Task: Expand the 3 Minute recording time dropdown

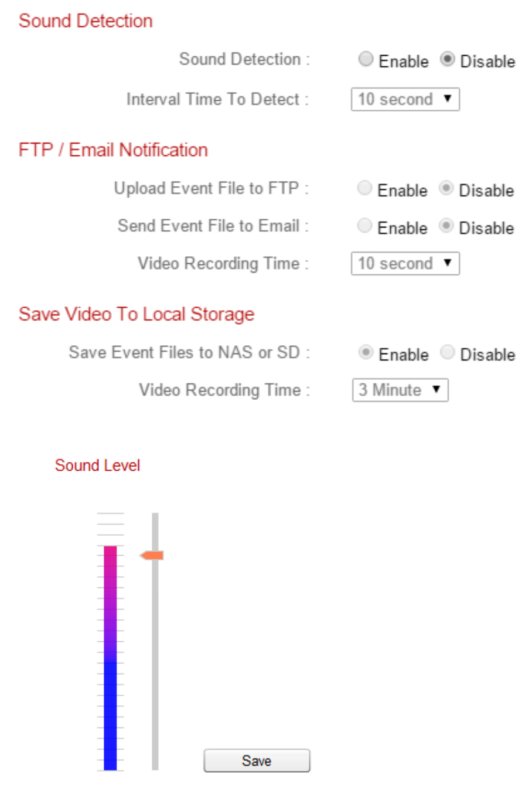Action: point(400,390)
